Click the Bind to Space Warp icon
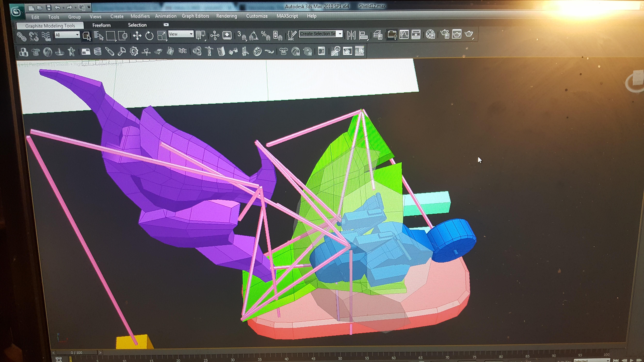The height and width of the screenshot is (362, 644). (x=46, y=36)
